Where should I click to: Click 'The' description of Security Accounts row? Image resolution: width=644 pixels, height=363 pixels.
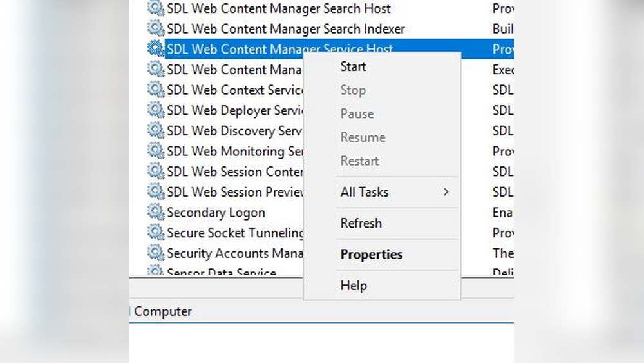point(503,253)
